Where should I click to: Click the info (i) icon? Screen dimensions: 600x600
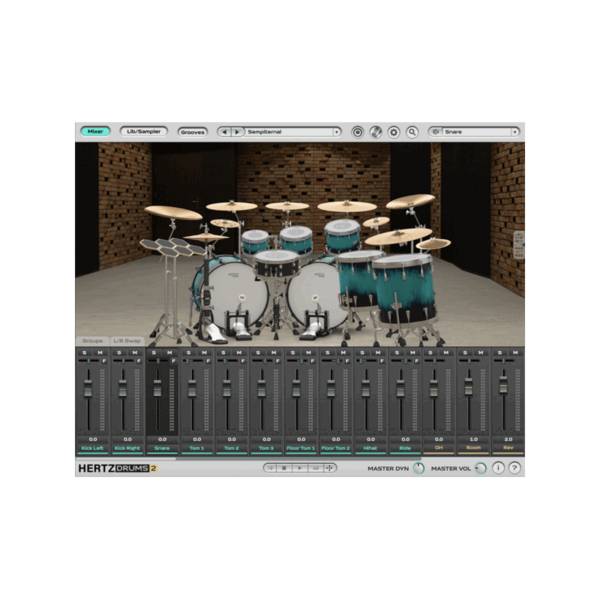pyautogui.click(x=498, y=468)
